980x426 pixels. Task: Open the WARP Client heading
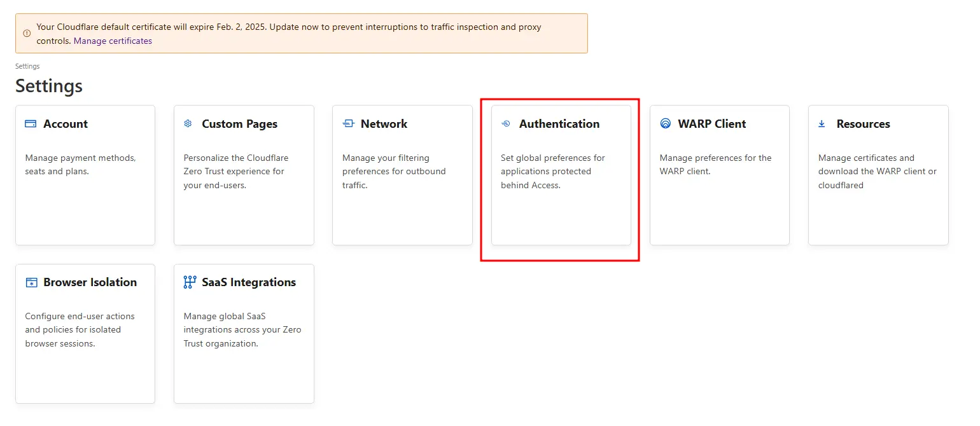712,124
